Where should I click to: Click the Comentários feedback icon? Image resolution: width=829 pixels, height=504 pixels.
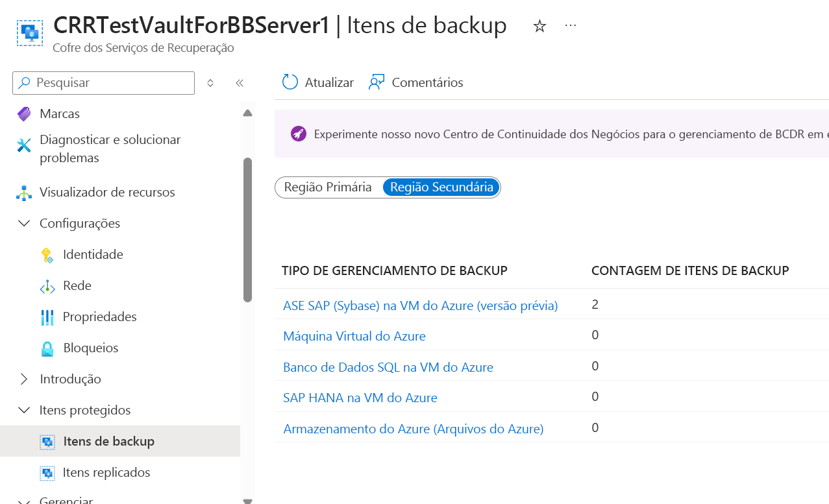click(x=377, y=82)
